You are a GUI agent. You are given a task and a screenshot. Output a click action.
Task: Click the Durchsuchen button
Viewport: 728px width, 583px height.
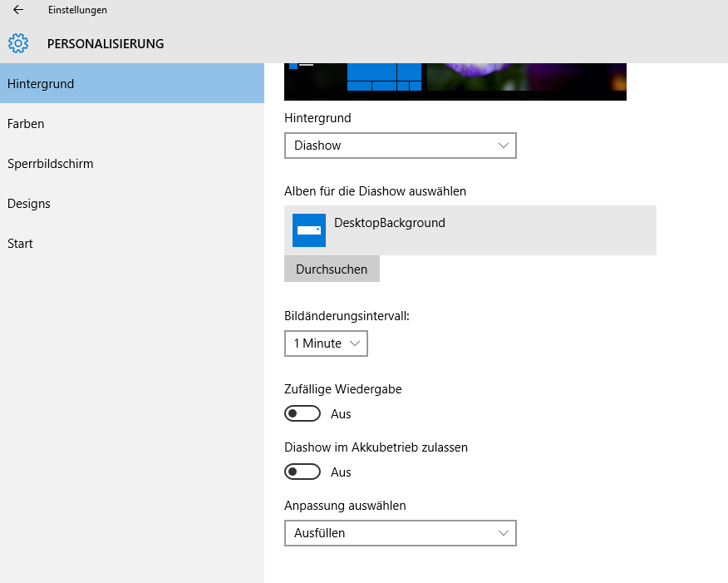pos(332,269)
